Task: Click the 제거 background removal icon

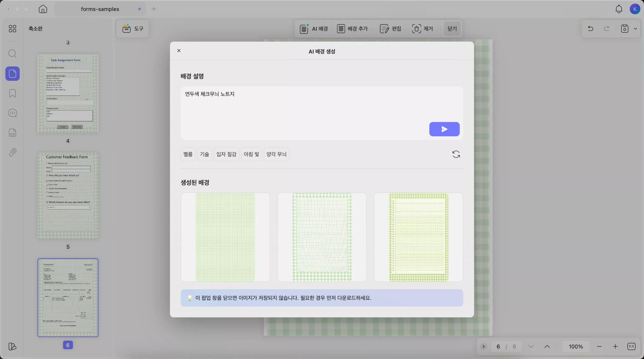Action: coord(417,28)
